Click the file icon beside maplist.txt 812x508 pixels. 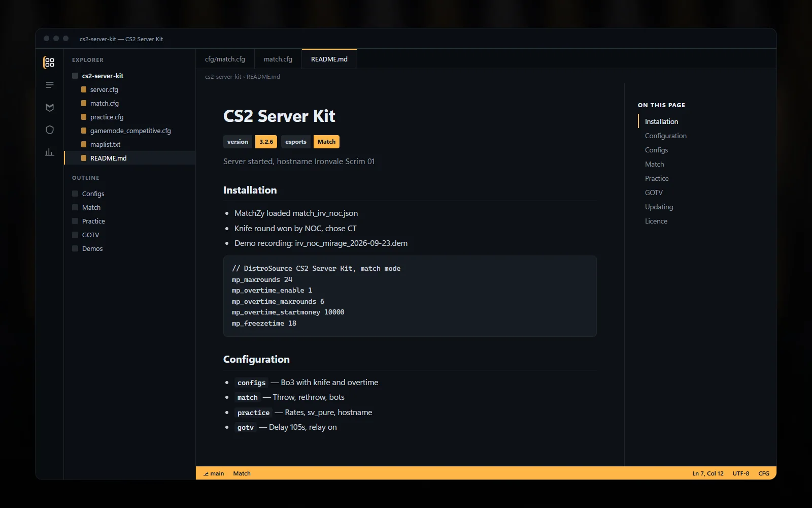point(84,144)
